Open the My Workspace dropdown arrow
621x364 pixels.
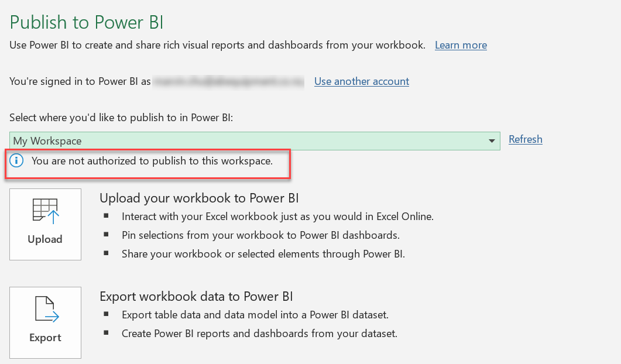(492, 141)
